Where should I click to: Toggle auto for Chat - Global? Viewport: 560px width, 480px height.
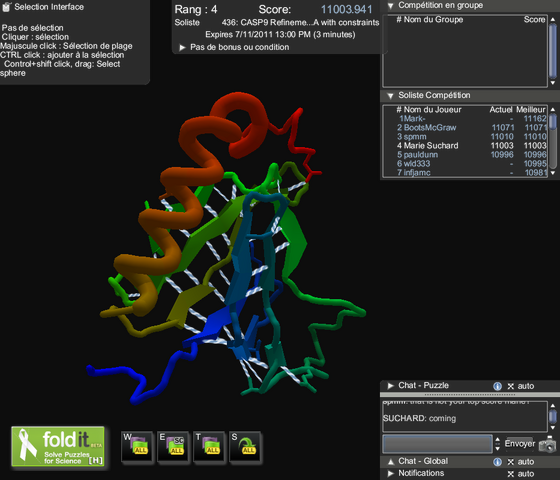[521, 462]
